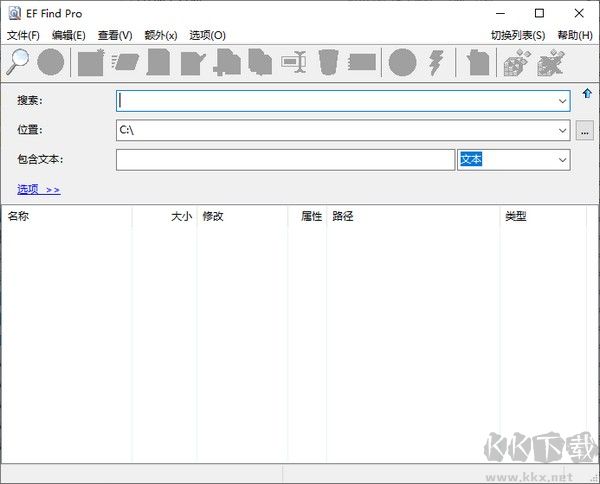Image resolution: width=600 pixels, height=484 pixels.
Task: Click the cubes with X deselect icon
Action: click(x=551, y=62)
